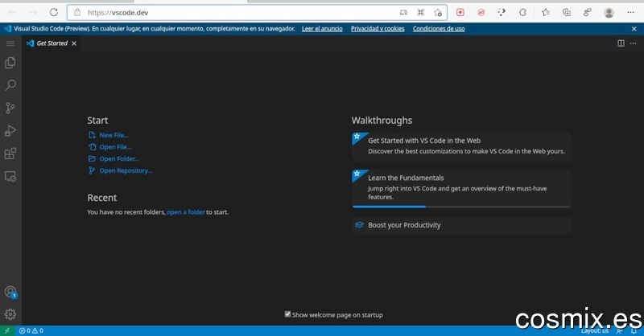Open the 'Condiciones de uso' link
The height and width of the screenshot is (336, 644).
[439, 29]
